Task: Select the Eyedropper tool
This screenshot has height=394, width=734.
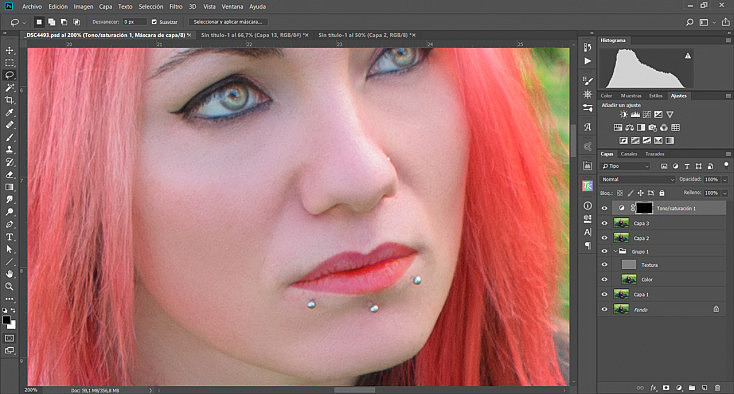Action: [9, 112]
